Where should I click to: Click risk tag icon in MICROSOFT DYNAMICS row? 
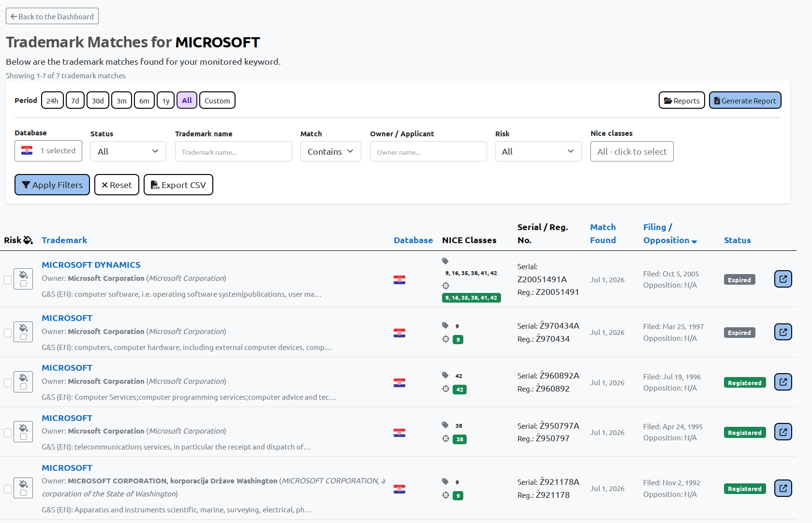(23, 275)
